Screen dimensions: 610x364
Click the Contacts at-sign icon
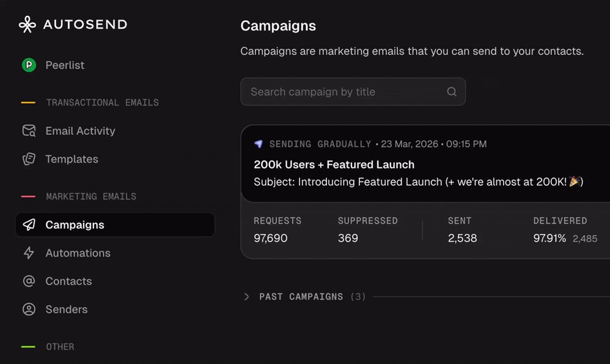coord(29,281)
